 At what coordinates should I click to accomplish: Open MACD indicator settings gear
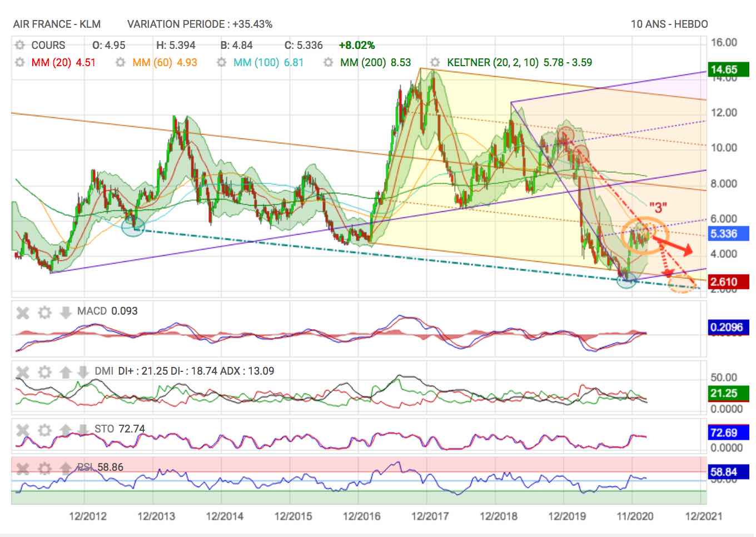pyautogui.click(x=44, y=312)
